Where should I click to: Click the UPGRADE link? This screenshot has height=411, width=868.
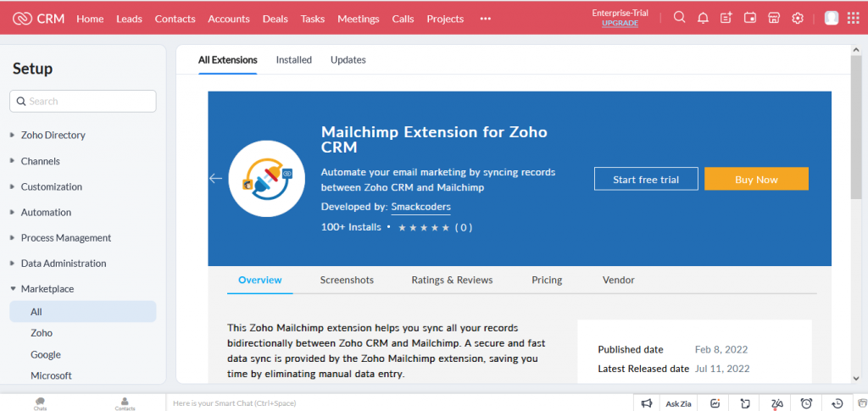point(620,23)
